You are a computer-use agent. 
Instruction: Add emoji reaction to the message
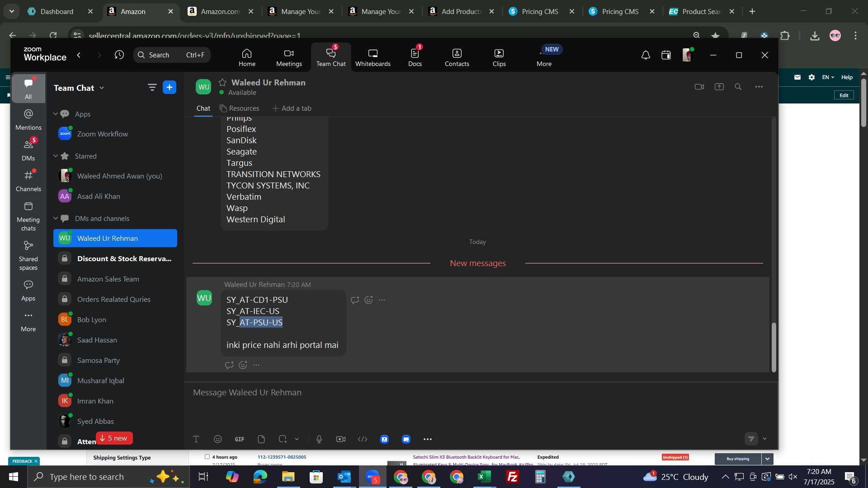369,300
